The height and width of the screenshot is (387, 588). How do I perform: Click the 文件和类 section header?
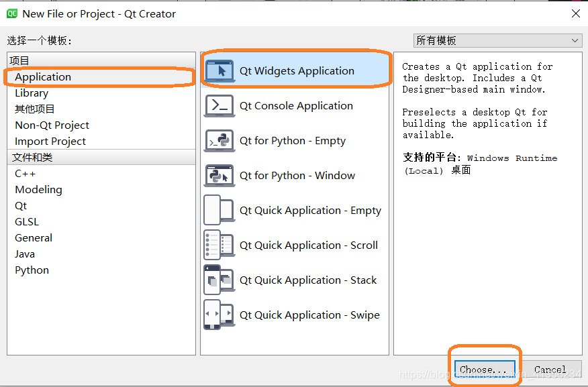[101, 158]
